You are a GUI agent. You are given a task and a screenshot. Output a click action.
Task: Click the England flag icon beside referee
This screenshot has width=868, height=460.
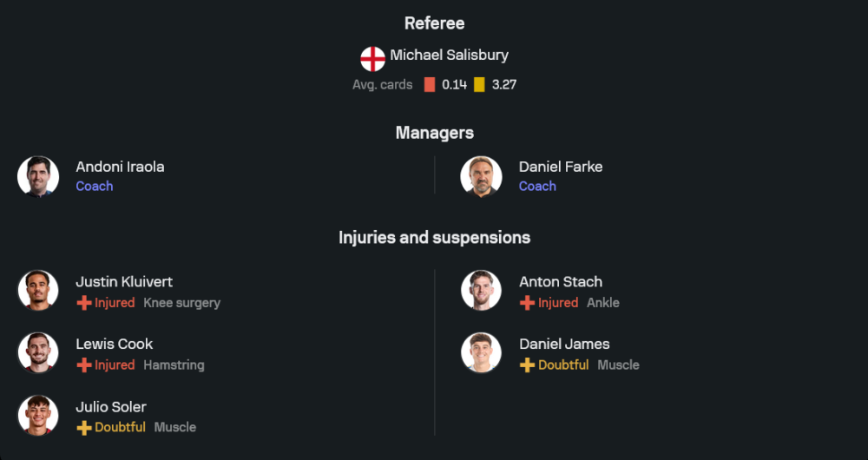(373, 59)
